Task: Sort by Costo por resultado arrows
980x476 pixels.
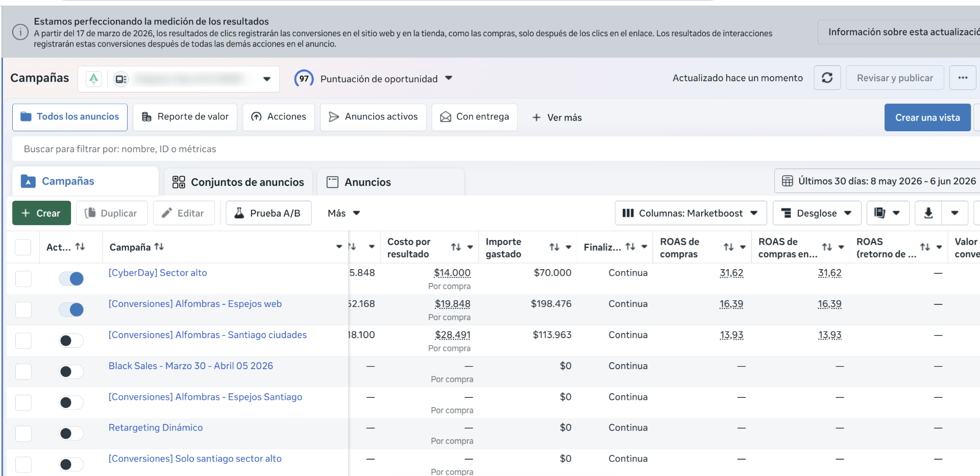Action: click(456, 247)
